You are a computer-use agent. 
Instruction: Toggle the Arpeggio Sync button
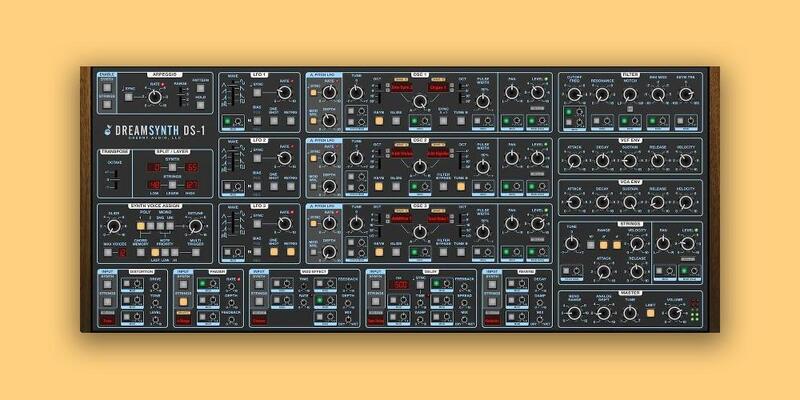click(130, 96)
